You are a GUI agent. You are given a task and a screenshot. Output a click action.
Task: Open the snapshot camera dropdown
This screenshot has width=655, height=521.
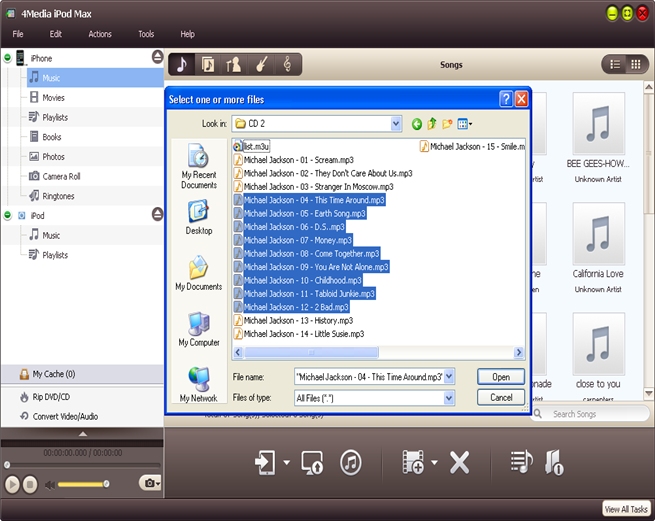pyautogui.click(x=150, y=483)
